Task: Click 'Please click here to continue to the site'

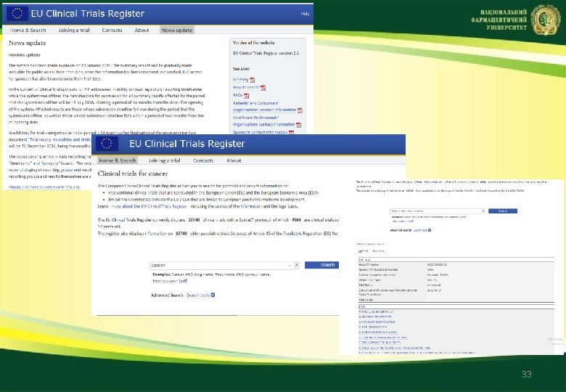Action: (x=44, y=187)
